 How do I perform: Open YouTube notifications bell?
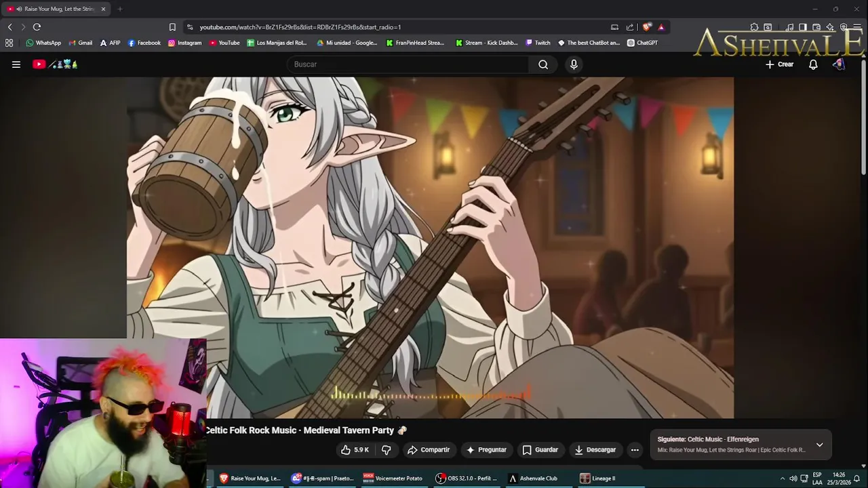coord(813,64)
